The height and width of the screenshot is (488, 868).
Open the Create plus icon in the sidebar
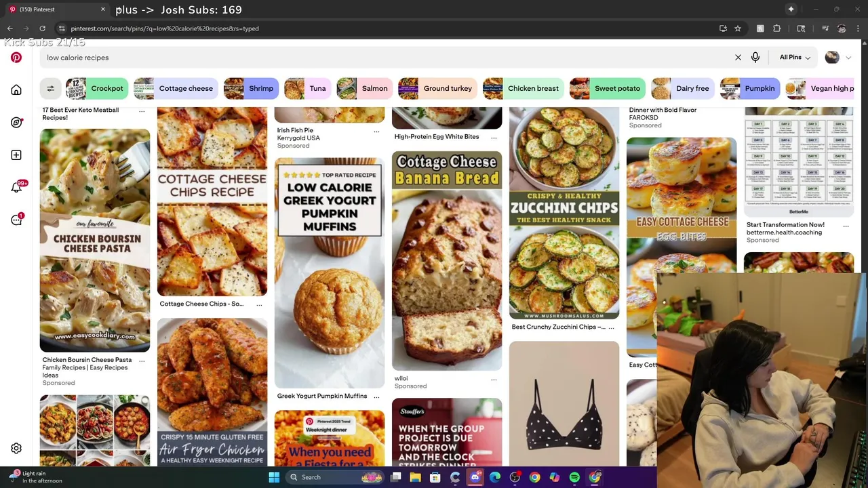(x=16, y=155)
